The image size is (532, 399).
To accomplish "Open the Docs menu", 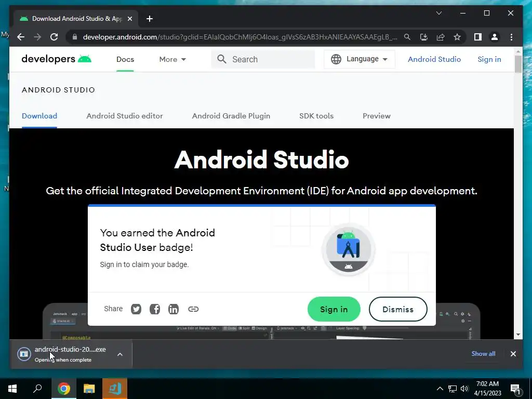I will (125, 59).
